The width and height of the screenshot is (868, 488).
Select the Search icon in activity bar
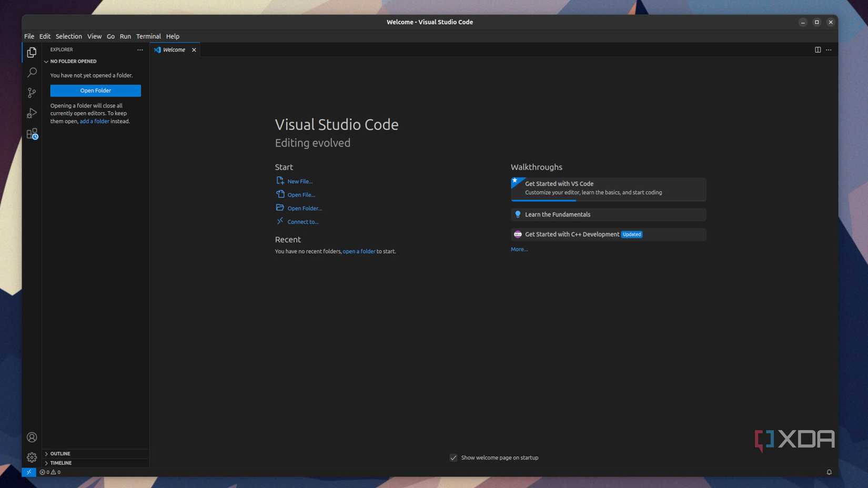coord(32,72)
